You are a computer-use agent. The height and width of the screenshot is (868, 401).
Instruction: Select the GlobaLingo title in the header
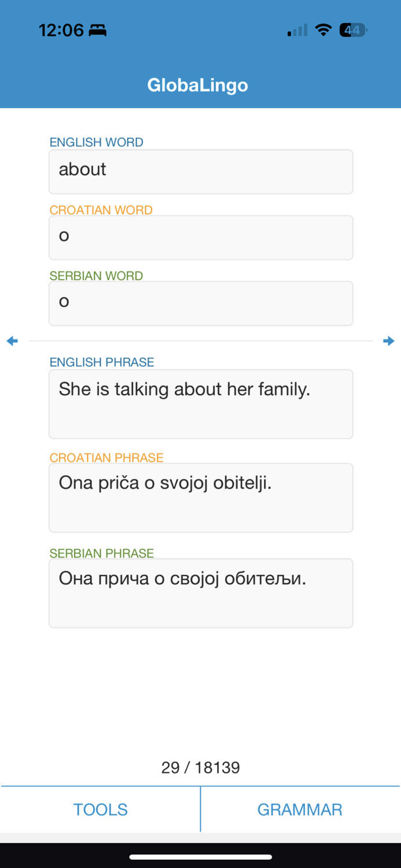click(198, 84)
